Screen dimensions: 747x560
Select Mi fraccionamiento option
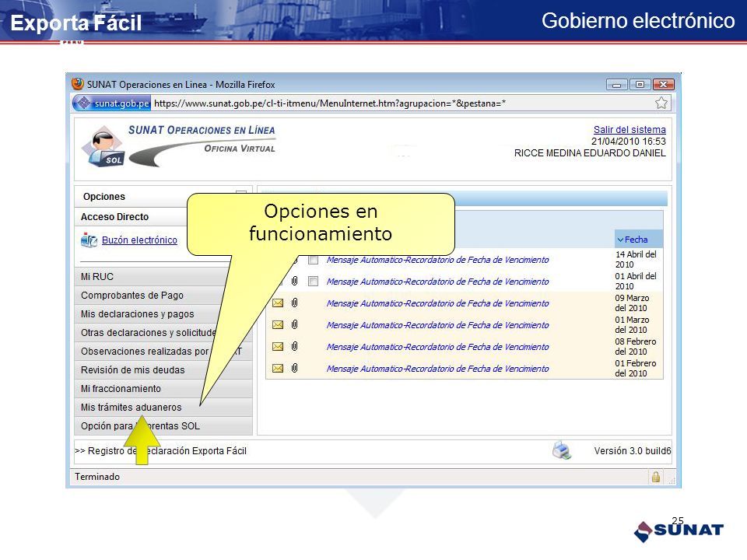[x=163, y=389]
